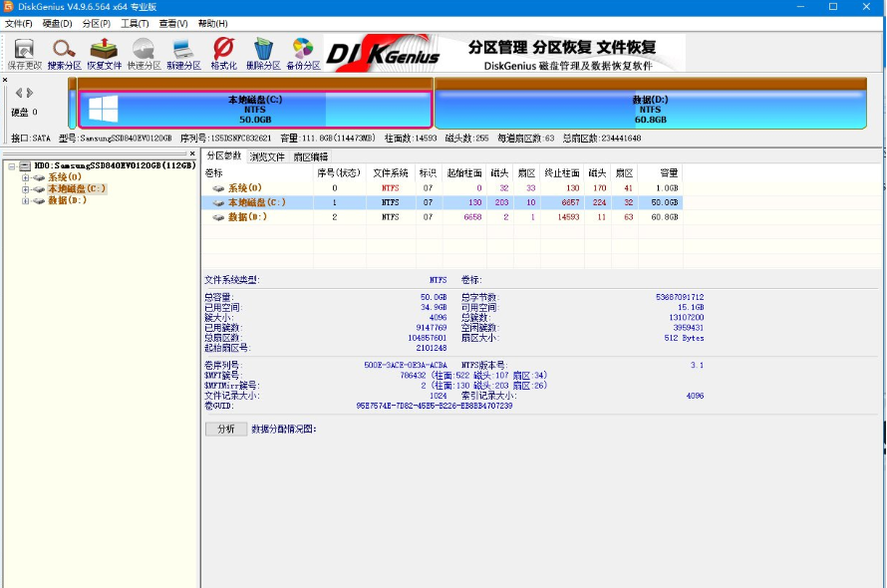The height and width of the screenshot is (588, 887).
Task: Select the 本地磁盘(C:) row label in partition table
Action: [x=257, y=202]
